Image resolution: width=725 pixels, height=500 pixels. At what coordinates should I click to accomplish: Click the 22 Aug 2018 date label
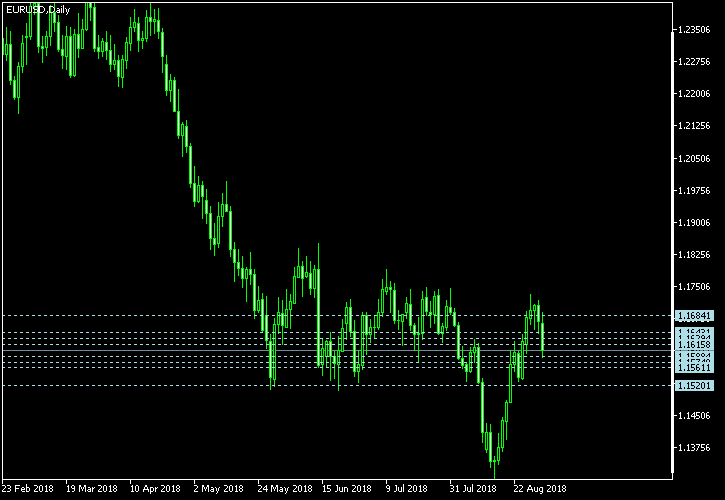(x=540, y=488)
